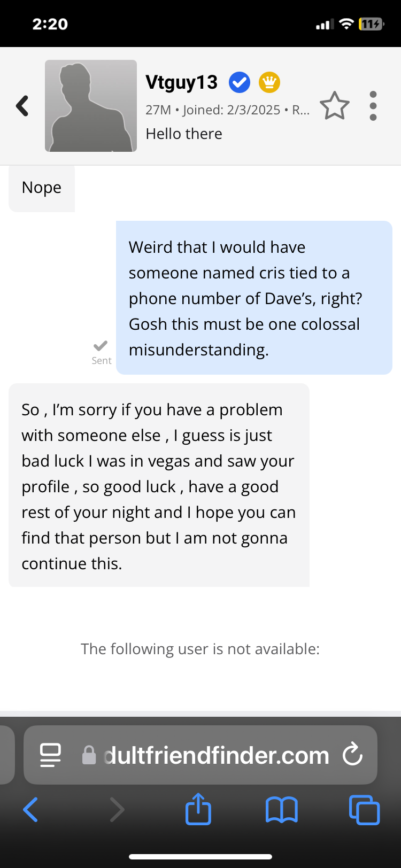
Task: Open Vtguy13's profile picture
Action: click(x=91, y=106)
